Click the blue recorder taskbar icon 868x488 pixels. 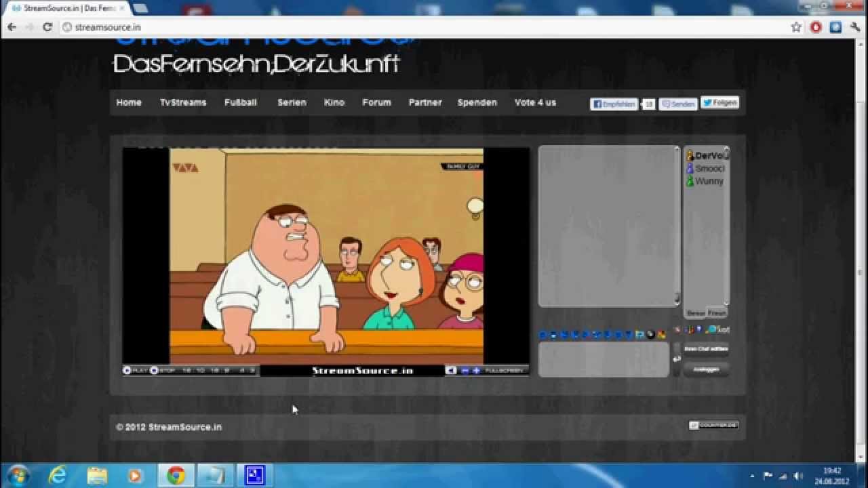(255, 476)
